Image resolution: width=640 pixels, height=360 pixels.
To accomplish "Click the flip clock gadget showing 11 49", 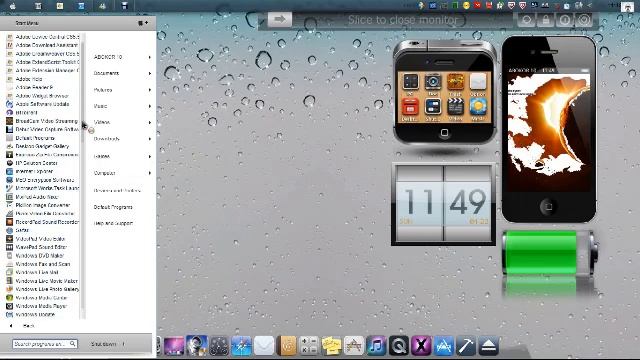I will coord(443,204).
